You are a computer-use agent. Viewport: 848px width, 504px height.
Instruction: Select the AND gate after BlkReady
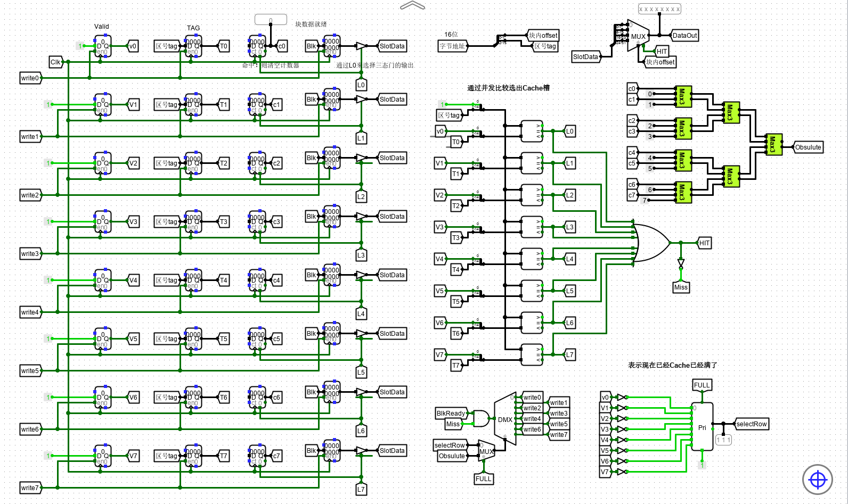click(x=481, y=418)
